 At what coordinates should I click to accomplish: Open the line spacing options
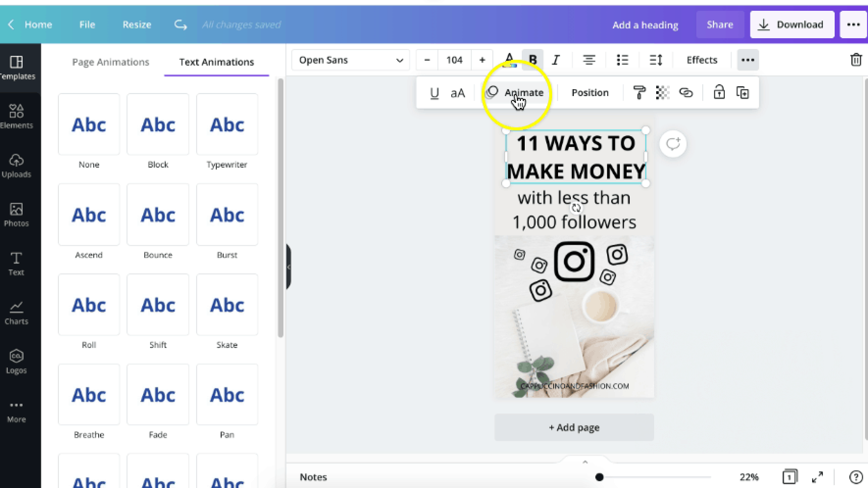[x=656, y=60]
